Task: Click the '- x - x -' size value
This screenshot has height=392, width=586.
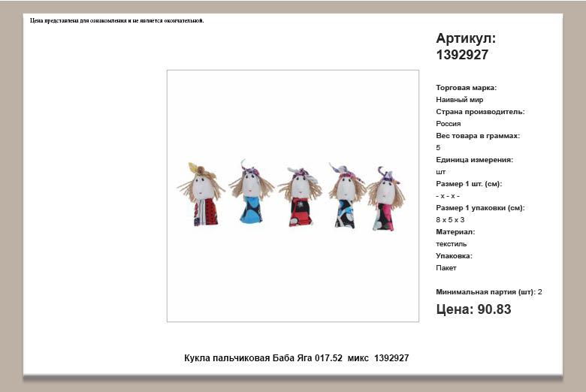Action: (x=448, y=196)
